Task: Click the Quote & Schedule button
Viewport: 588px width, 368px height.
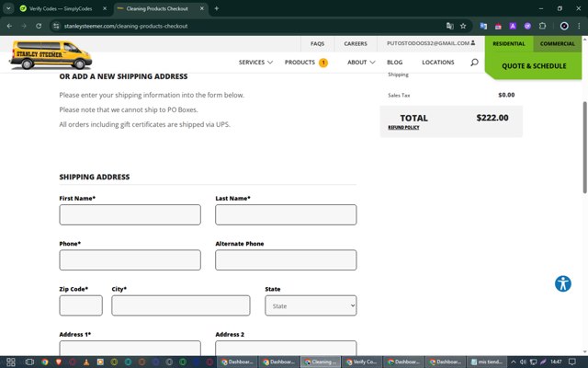Action: tap(534, 66)
